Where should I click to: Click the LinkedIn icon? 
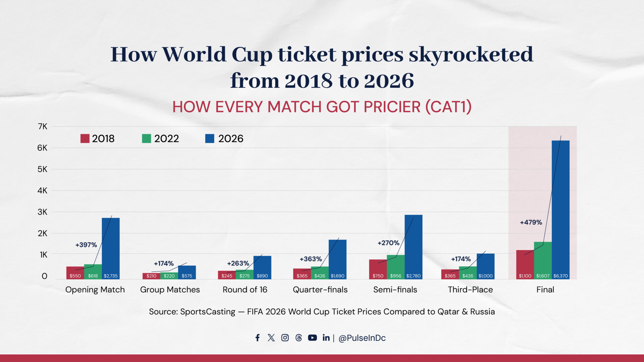coord(326,338)
